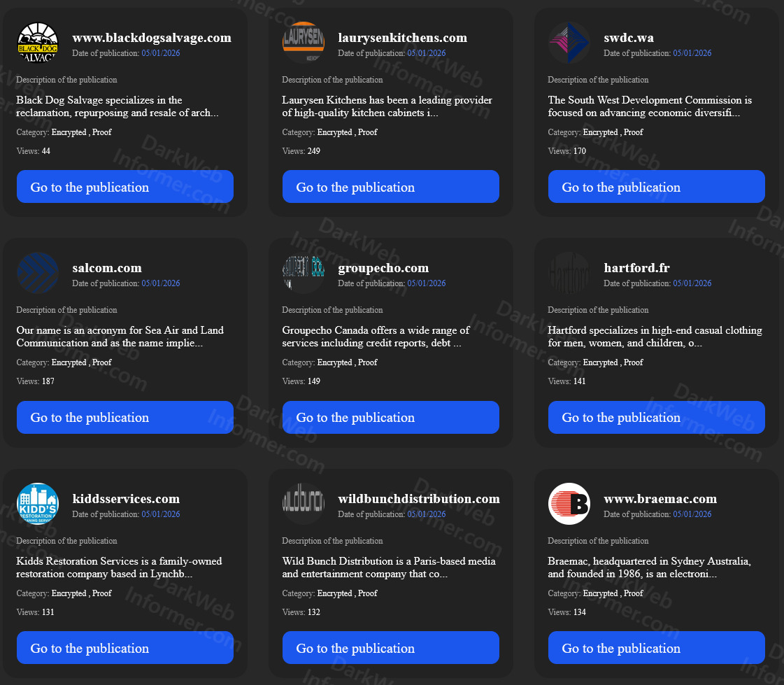Image resolution: width=784 pixels, height=685 pixels.
Task: Click the groupecho.com logo icon
Action: pyautogui.click(x=303, y=273)
